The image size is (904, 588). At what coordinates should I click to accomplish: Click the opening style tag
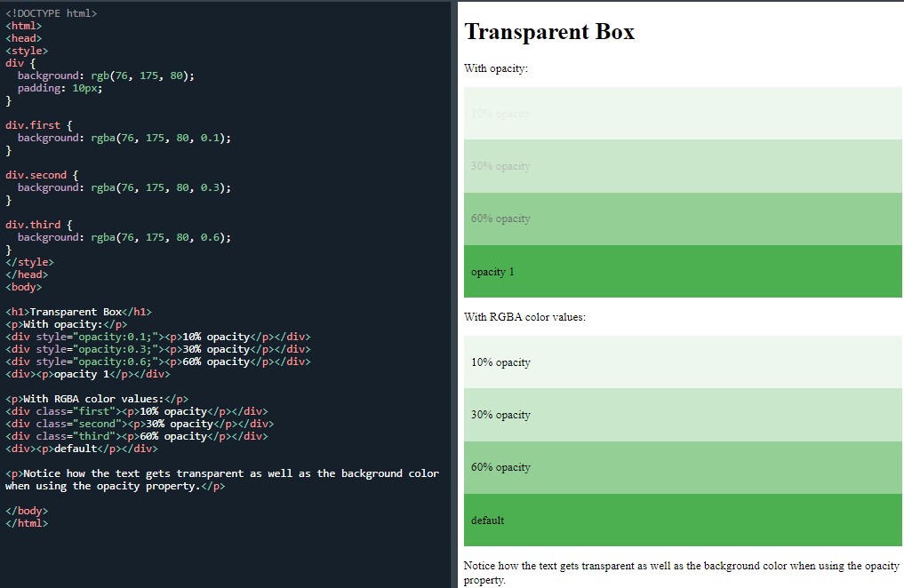pyautogui.click(x=23, y=50)
